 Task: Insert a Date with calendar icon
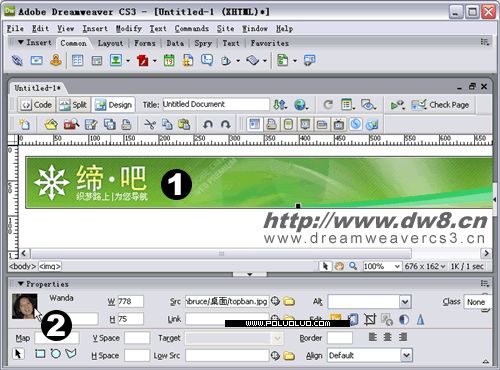[169, 61]
